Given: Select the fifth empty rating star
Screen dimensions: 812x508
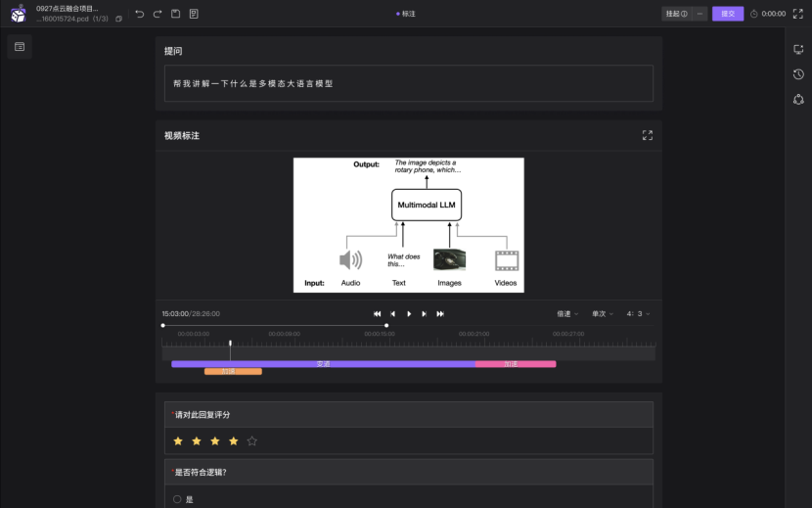Looking at the screenshot, I should [252, 441].
